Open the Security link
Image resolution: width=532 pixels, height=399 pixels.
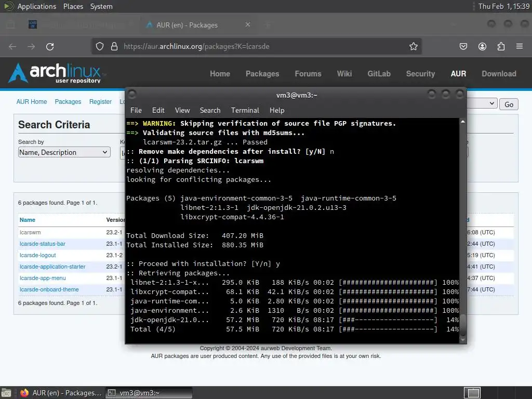point(420,74)
